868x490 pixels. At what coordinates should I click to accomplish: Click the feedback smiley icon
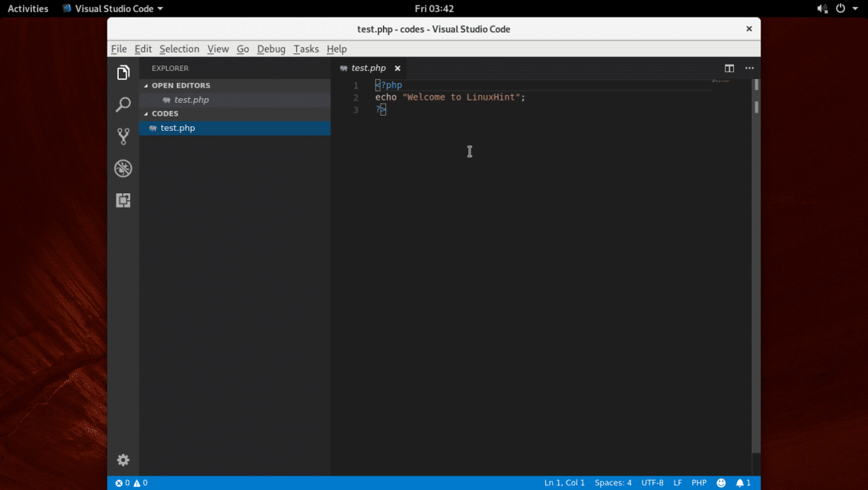click(x=721, y=483)
